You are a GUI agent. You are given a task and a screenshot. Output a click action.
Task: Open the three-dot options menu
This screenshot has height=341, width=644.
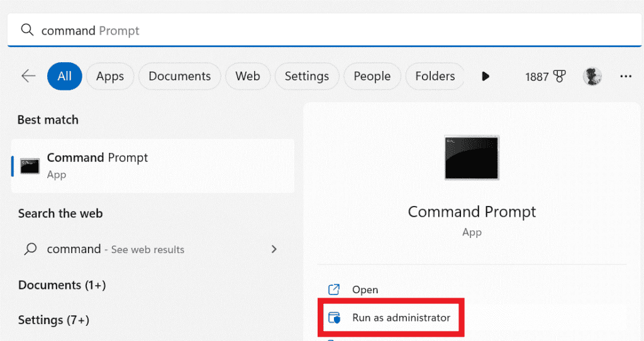626,77
